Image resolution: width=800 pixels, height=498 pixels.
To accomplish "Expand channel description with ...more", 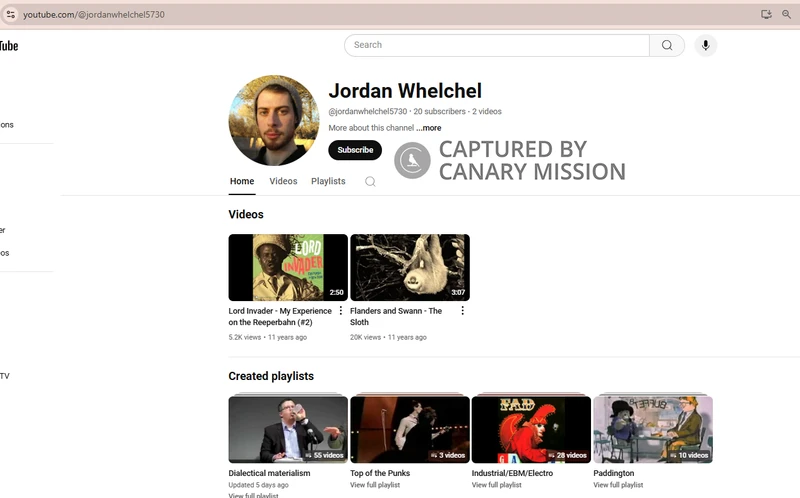I will pyautogui.click(x=428, y=128).
